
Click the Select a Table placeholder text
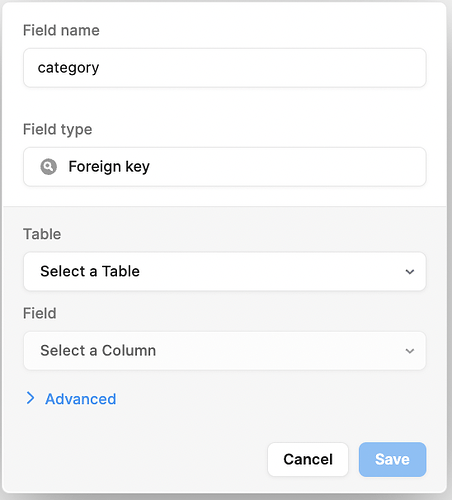point(90,271)
